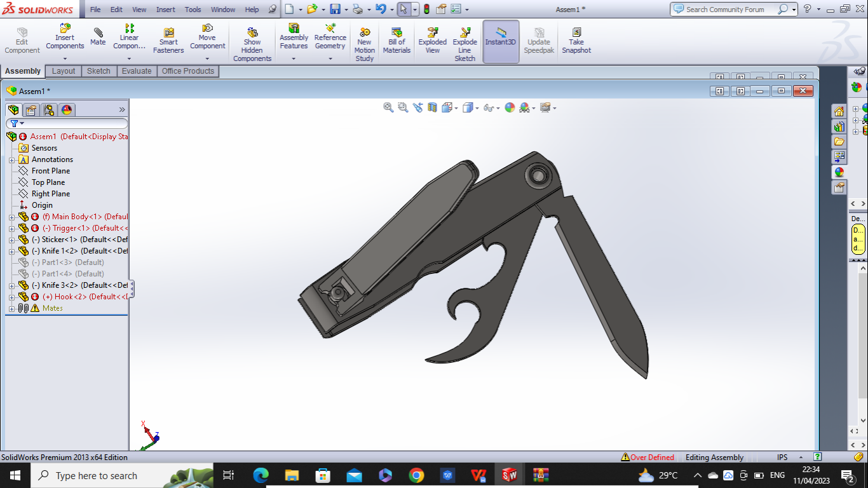Open the Mate tool
The image size is (868, 488).
click(x=98, y=36)
